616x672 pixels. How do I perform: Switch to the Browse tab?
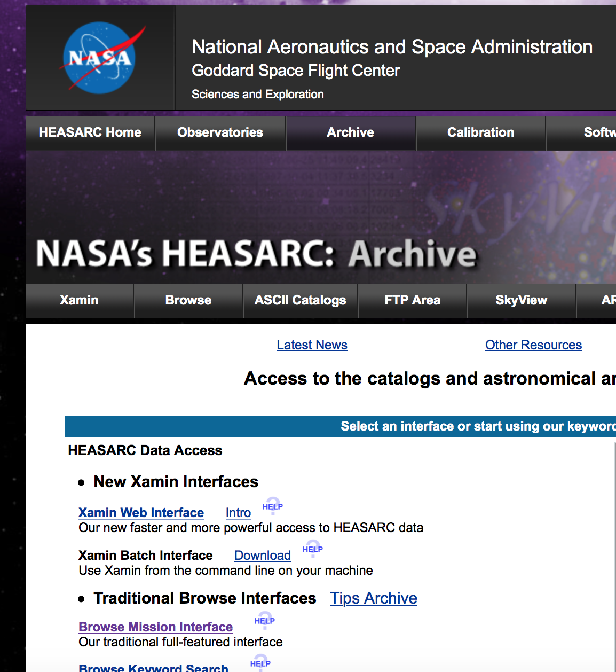click(x=188, y=300)
